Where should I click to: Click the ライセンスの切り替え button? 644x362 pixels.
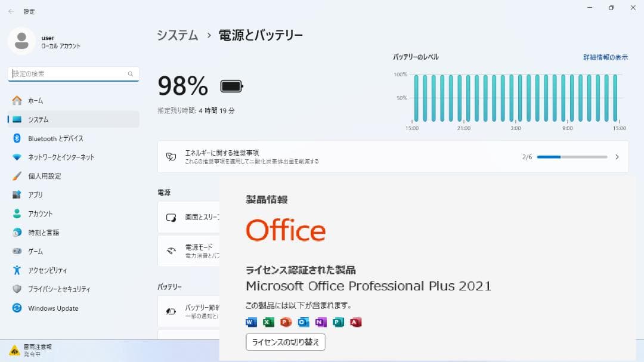(285, 342)
